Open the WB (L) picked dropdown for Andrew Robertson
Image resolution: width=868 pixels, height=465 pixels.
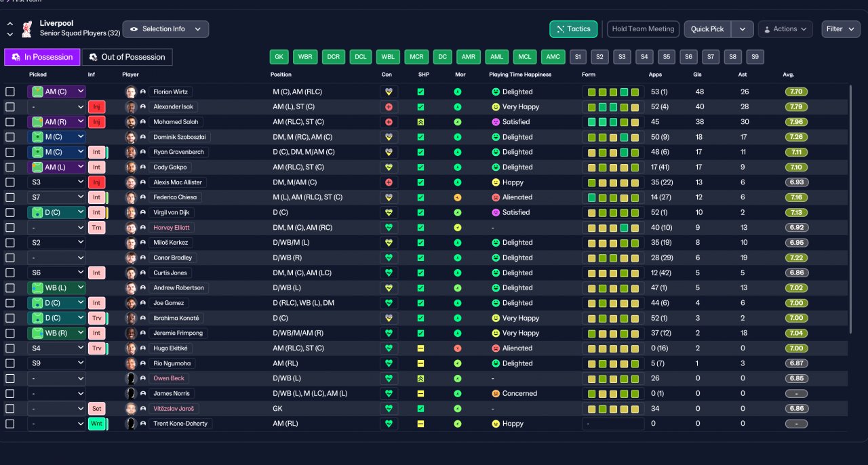pyautogui.click(x=57, y=288)
